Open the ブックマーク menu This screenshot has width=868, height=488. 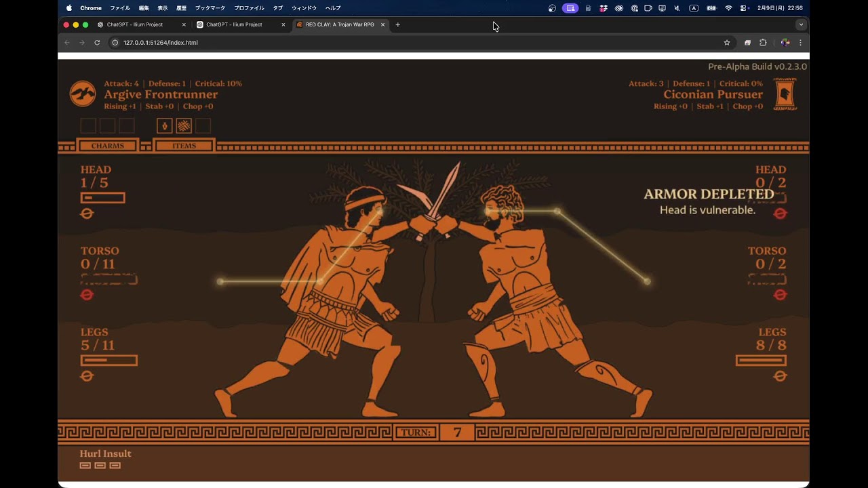210,8
